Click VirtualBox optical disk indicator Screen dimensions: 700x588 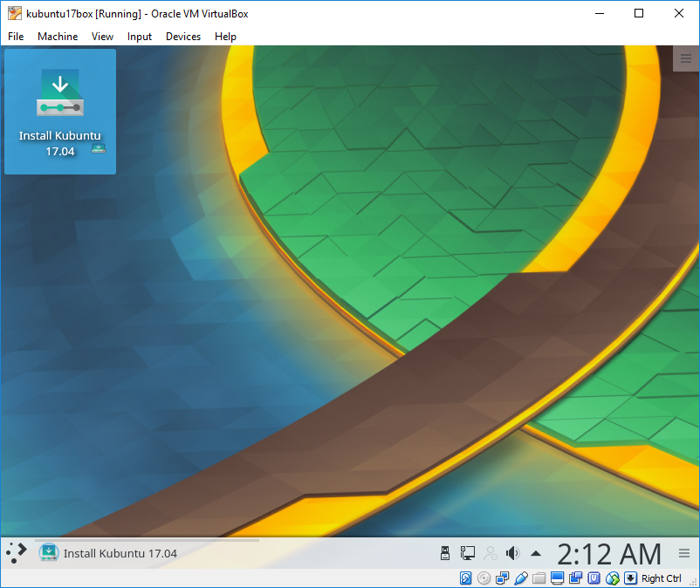[x=484, y=578]
